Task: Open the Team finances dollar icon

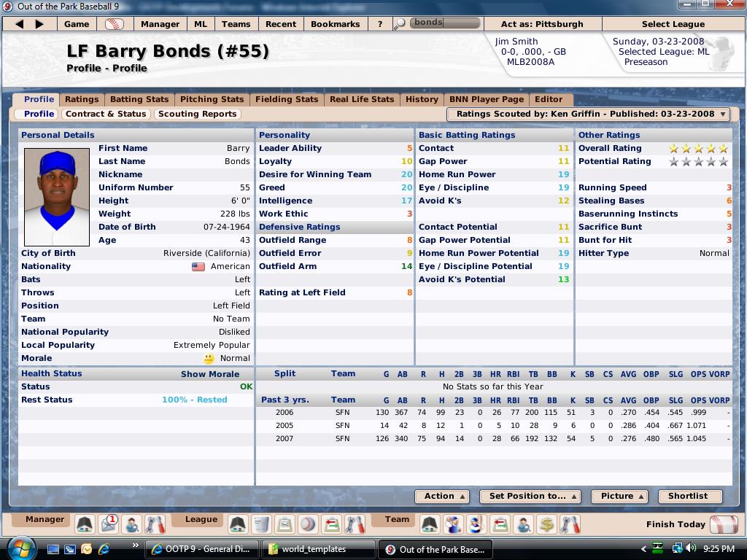Action: [x=547, y=524]
